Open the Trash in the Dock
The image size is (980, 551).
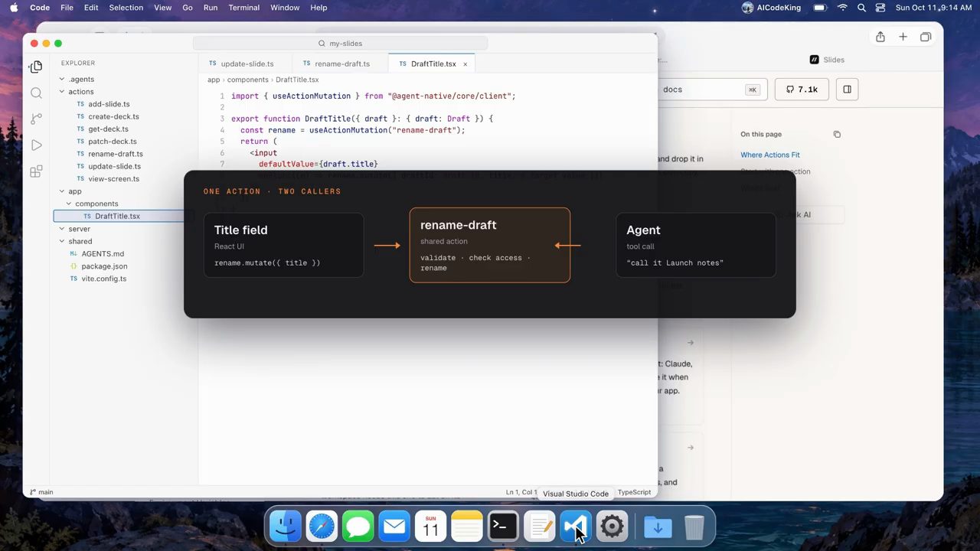coord(694,527)
